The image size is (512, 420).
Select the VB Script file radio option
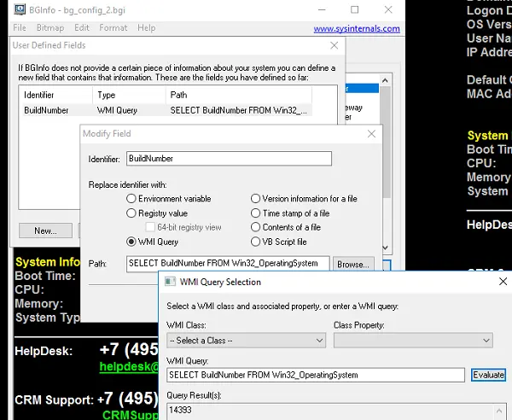[279, 242]
